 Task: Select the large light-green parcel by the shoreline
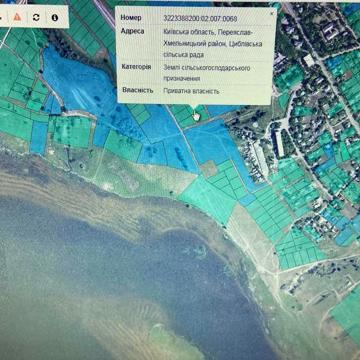(x=208, y=198)
